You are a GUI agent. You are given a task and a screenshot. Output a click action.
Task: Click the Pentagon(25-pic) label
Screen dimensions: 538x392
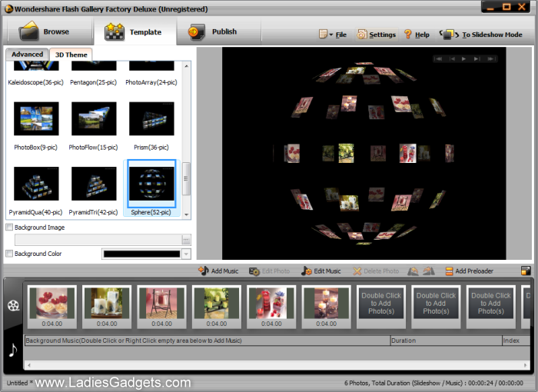click(x=93, y=82)
